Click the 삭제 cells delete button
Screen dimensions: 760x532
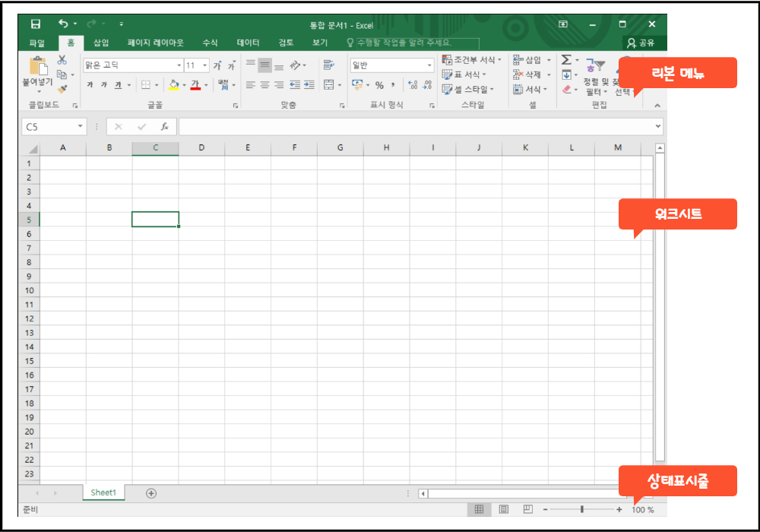[528, 74]
